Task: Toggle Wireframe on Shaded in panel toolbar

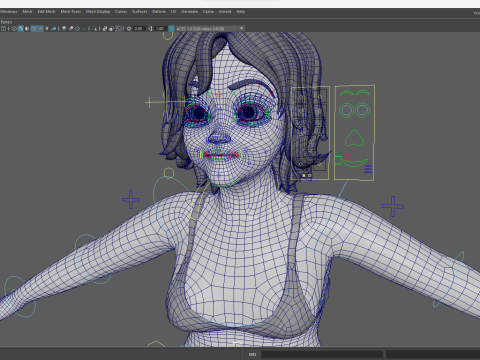Action: pyautogui.click(x=34, y=29)
